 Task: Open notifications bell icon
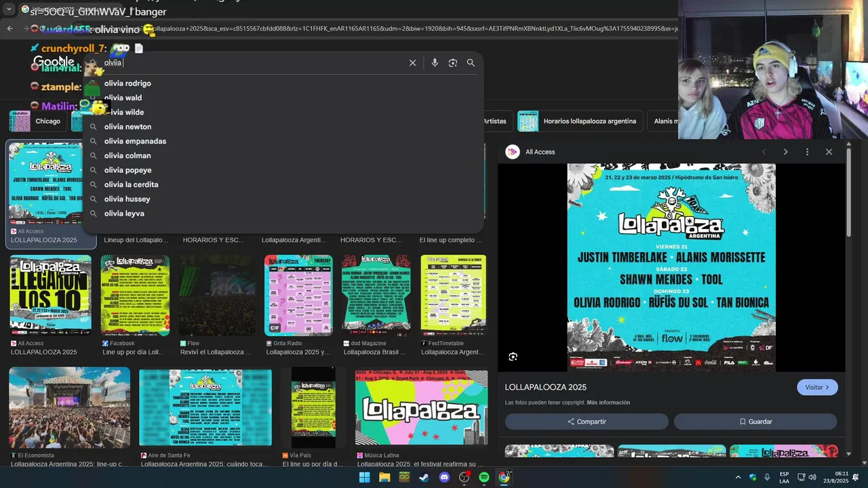point(856,477)
